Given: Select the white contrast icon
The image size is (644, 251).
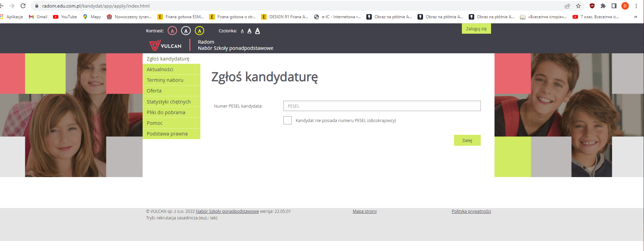Looking at the screenshot, I should click(186, 31).
